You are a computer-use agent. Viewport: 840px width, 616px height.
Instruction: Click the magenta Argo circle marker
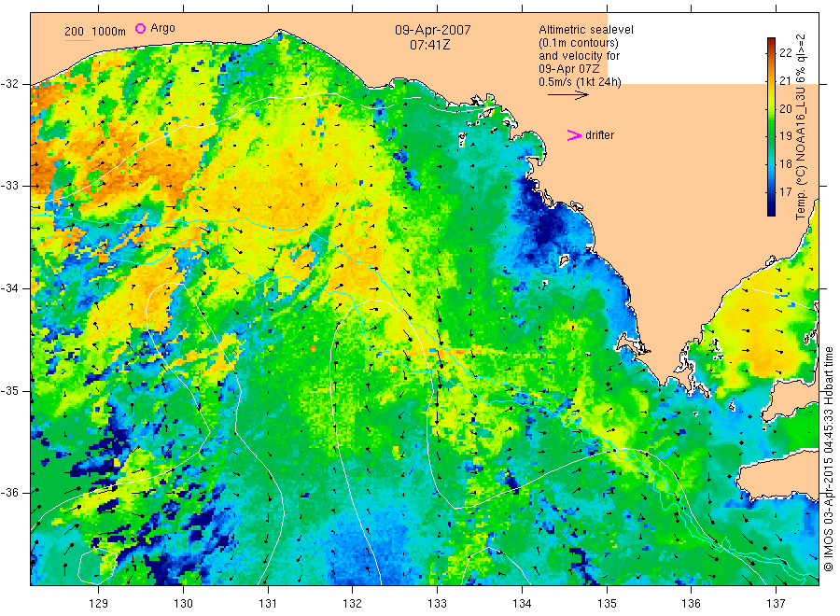click(140, 28)
